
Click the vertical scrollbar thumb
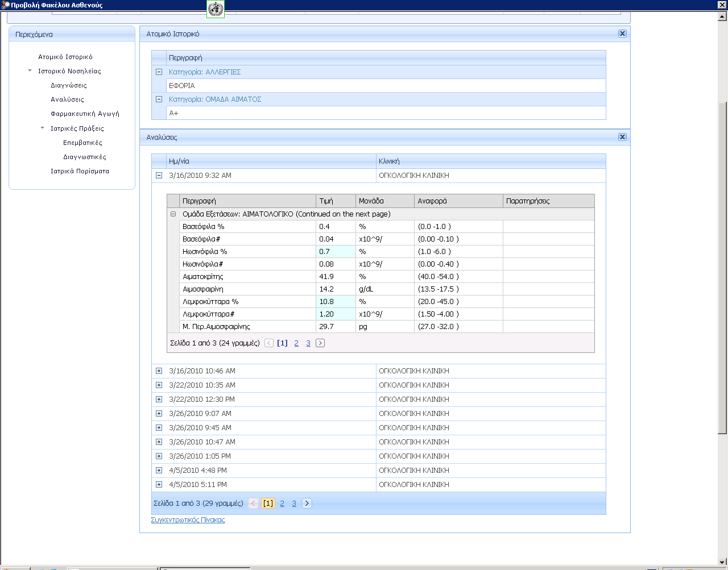[722, 267]
